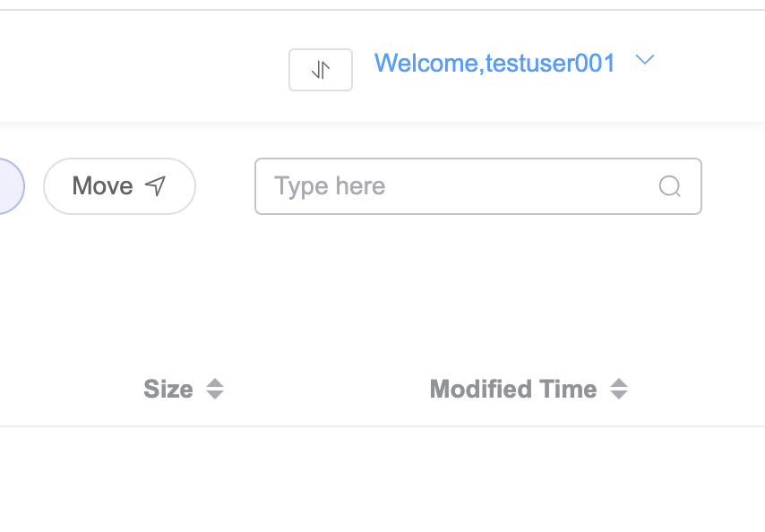Sort Size ascending with the up caret
Screen dimensions: 765x532
215,382
